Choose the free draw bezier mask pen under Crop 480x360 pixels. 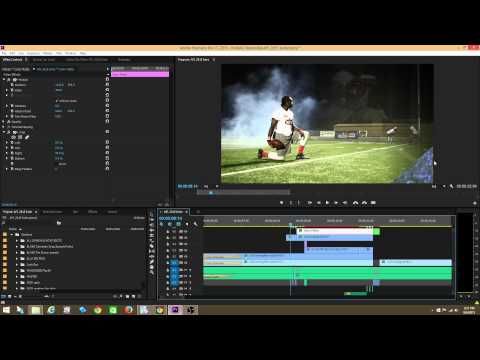tap(27, 137)
